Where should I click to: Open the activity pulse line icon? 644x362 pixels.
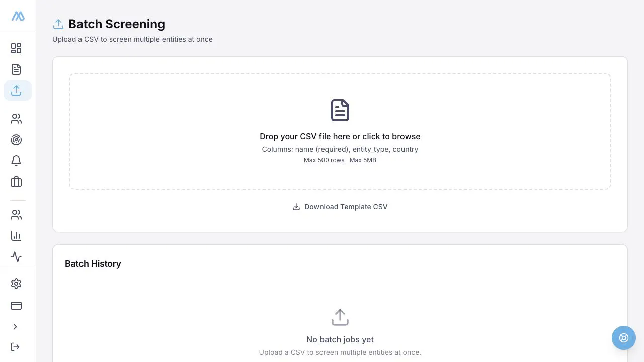(x=16, y=257)
